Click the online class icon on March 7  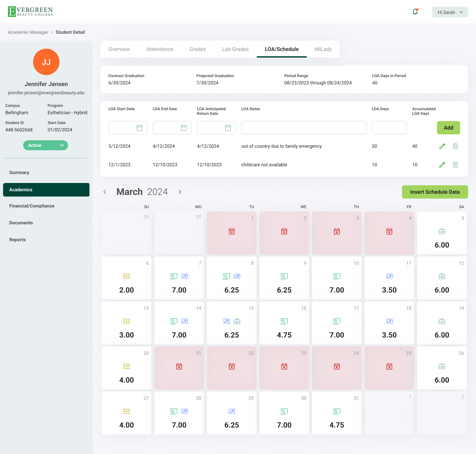click(x=184, y=276)
